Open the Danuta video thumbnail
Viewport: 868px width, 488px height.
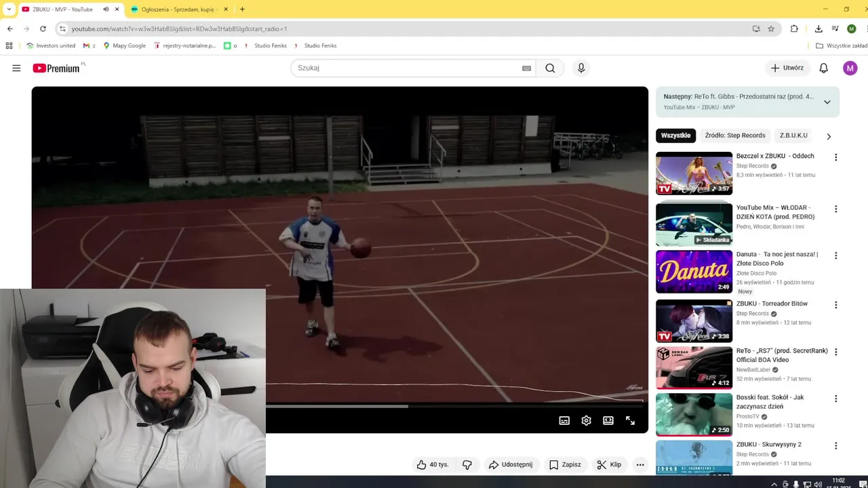click(x=694, y=272)
